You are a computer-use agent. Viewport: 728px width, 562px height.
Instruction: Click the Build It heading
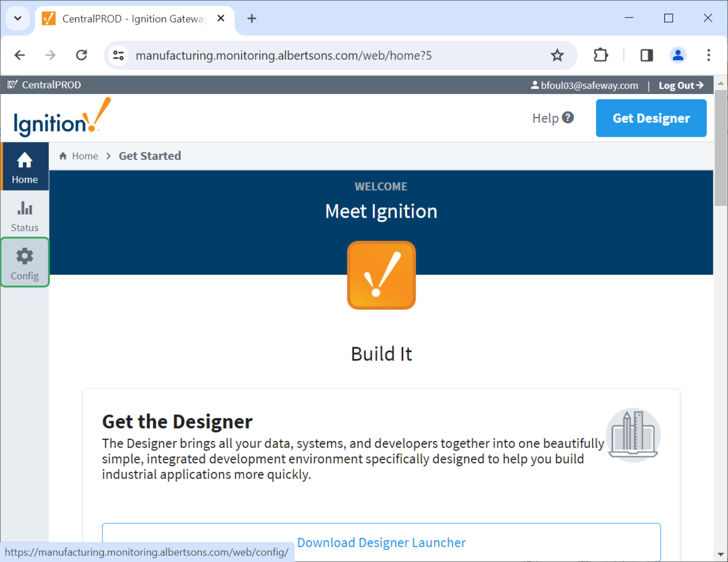pyautogui.click(x=382, y=354)
